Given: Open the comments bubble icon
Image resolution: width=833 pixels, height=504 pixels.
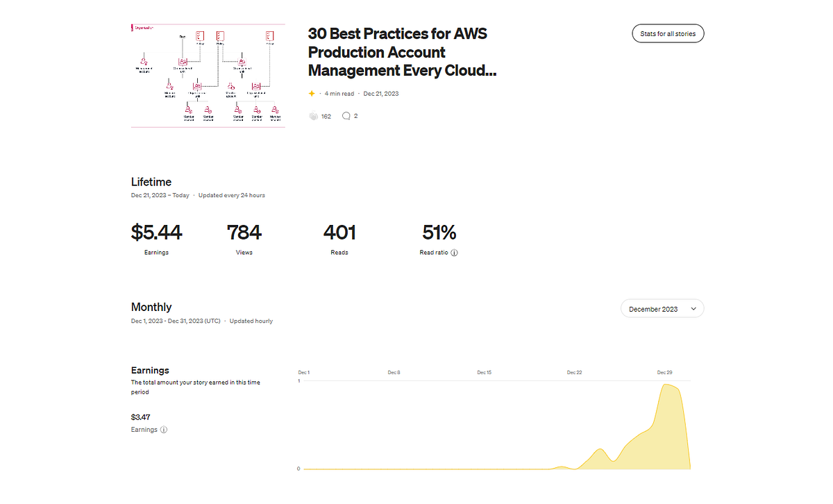Looking at the screenshot, I should 346,116.
